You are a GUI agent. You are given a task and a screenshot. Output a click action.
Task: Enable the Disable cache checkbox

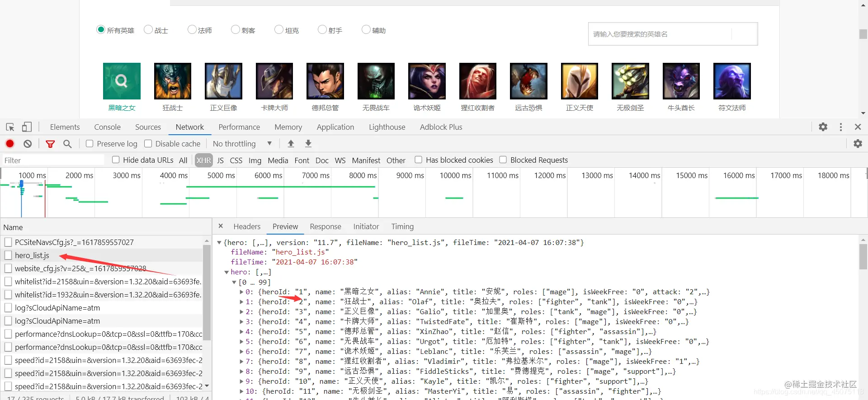point(148,144)
